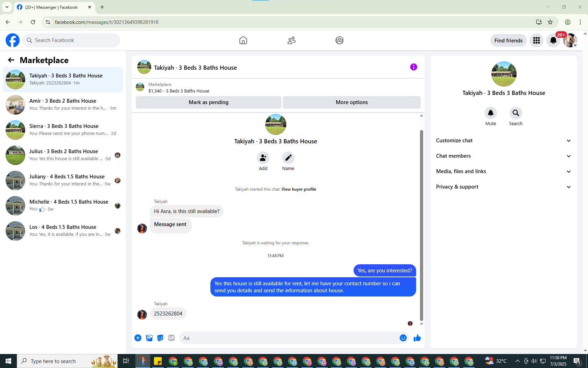
Task: Click More options button
Action: click(x=352, y=102)
